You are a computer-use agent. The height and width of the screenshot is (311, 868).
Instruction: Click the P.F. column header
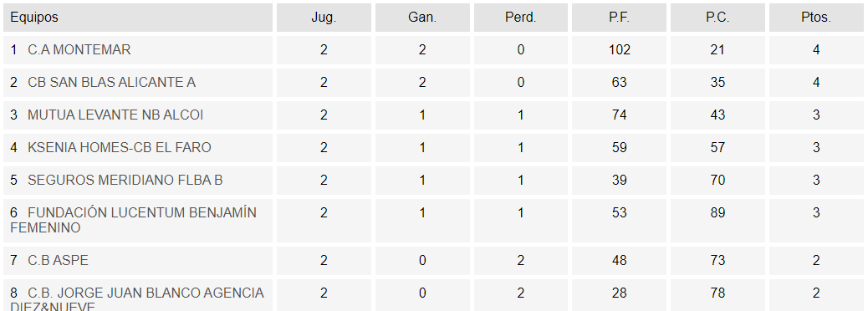tap(619, 18)
